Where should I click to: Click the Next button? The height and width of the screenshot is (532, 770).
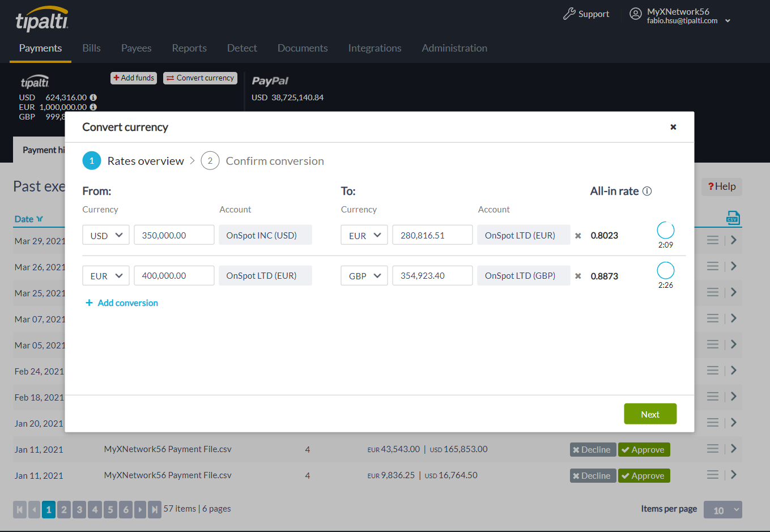[x=650, y=414]
